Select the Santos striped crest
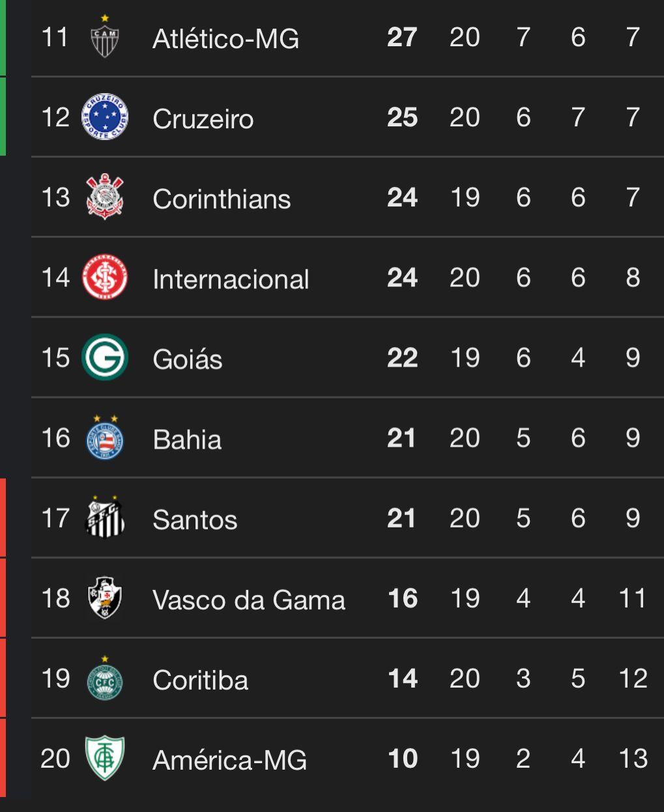 [x=105, y=518]
